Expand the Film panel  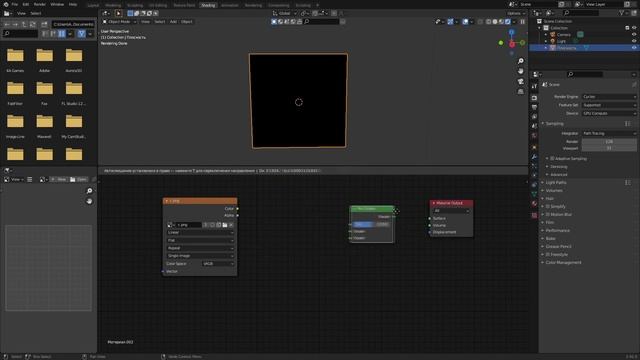click(550, 222)
